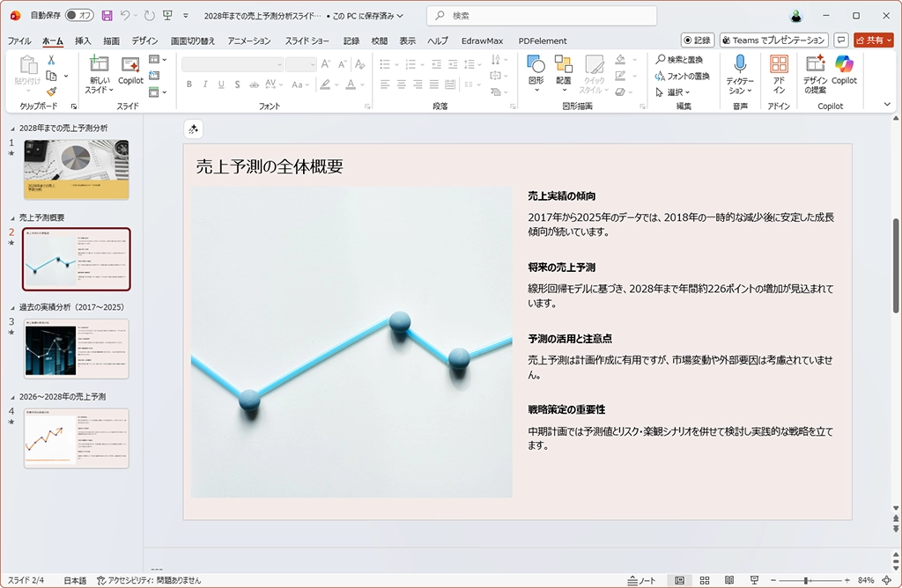Toggle the AutoSave switch

80,16
